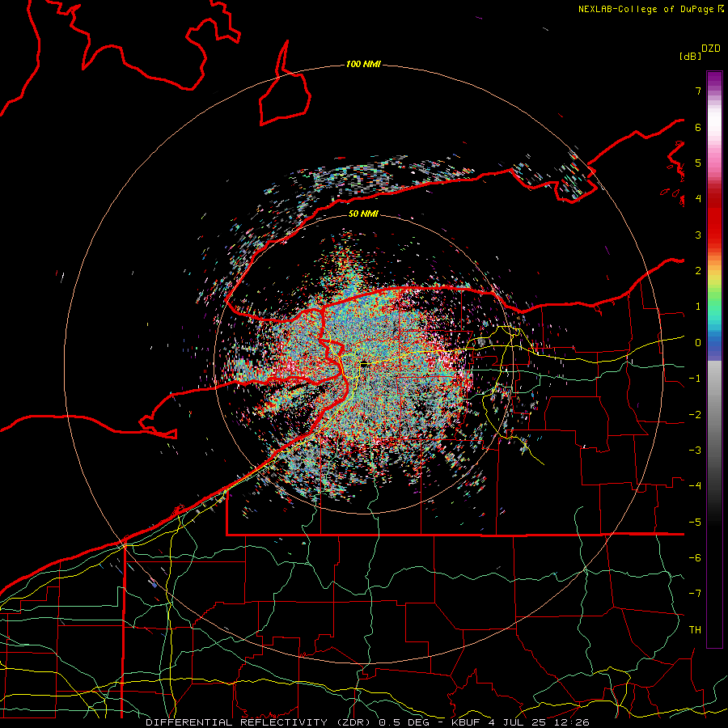The height and width of the screenshot is (728, 728).
Task: Click the 3 value on the color scale
Action: point(698,235)
